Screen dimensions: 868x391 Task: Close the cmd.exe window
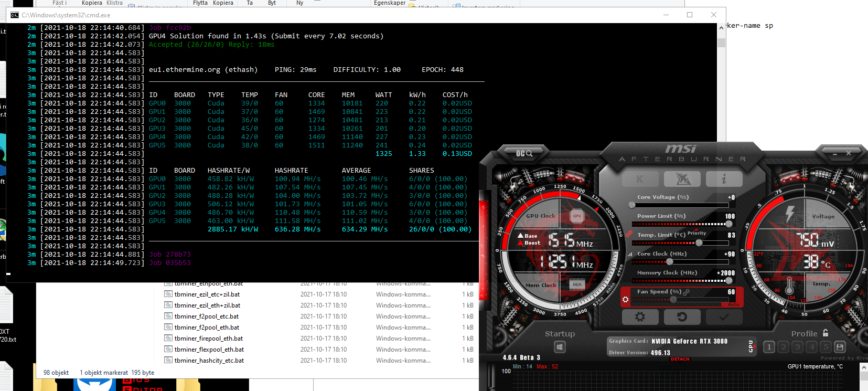click(714, 15)
